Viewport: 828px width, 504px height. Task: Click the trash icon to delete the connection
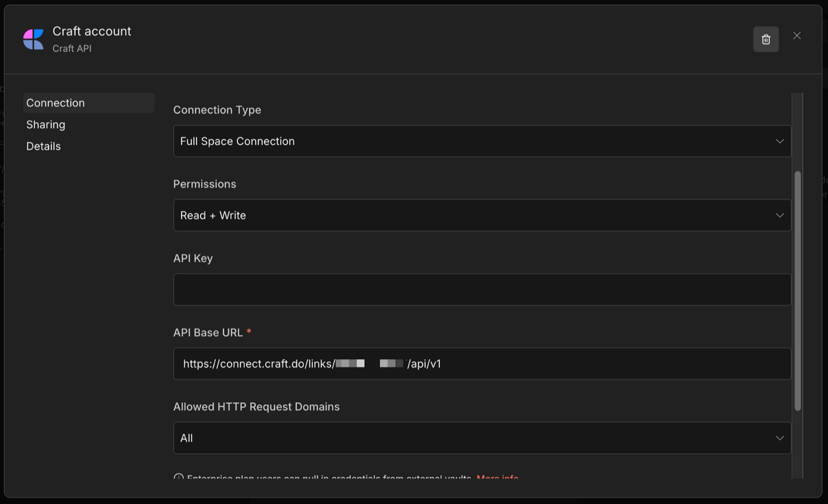[x=765, y=39]
